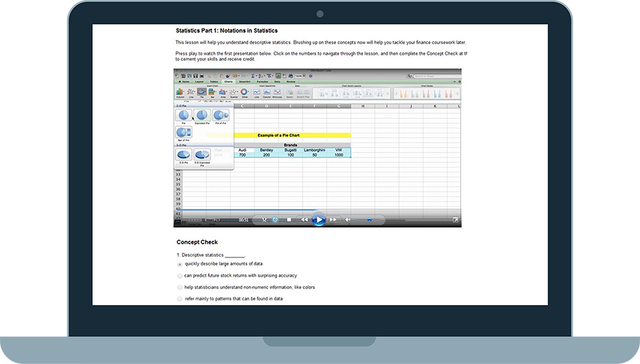Stop the video playback
The height and width of the screenshot is (364, 640).
(x=289, y=220)
